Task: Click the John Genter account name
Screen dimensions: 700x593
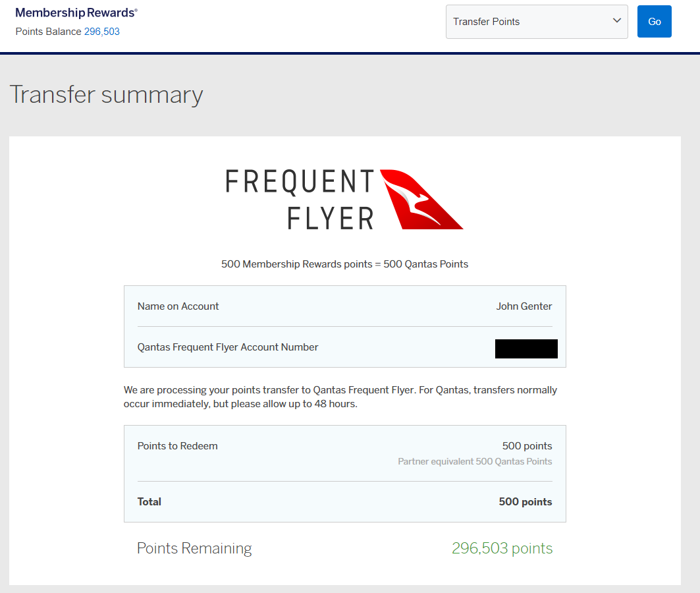Action: (x=524, y=306)
